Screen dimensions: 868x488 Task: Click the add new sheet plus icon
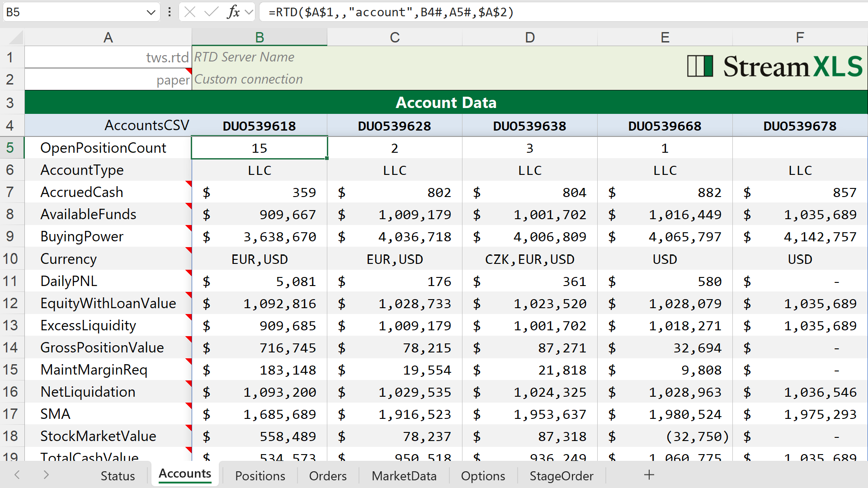(649, 475)
